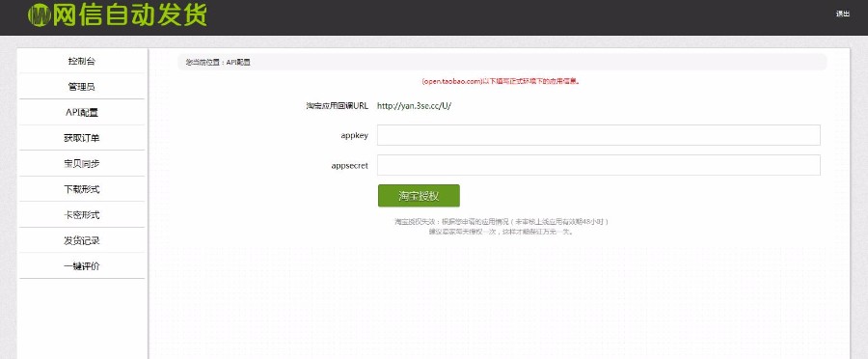Open 一键评价 sidebar item
The image size is (868, 359).
[x=82, y=266]
